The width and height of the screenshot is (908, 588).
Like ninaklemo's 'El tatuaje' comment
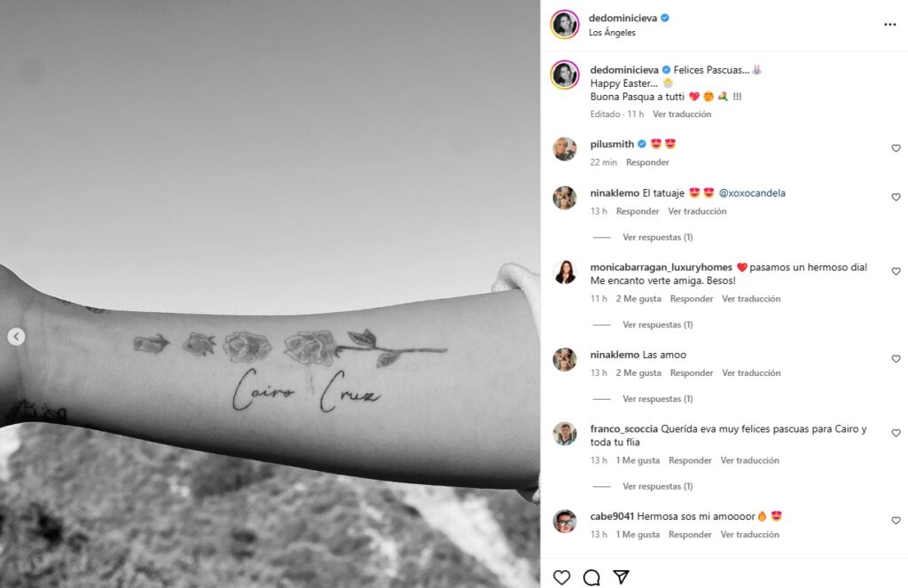tap(896, 197)
